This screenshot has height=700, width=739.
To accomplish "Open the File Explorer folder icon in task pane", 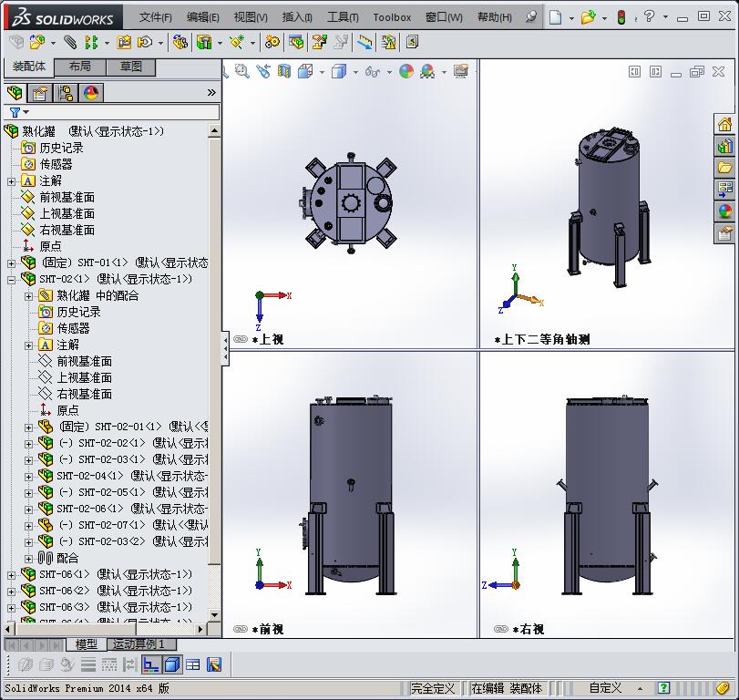I will (x=724, y=168).
